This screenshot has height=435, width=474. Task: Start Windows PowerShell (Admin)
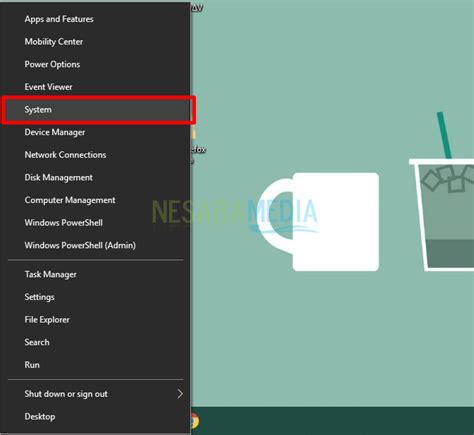pyautogui.click(x=95, y=246)
